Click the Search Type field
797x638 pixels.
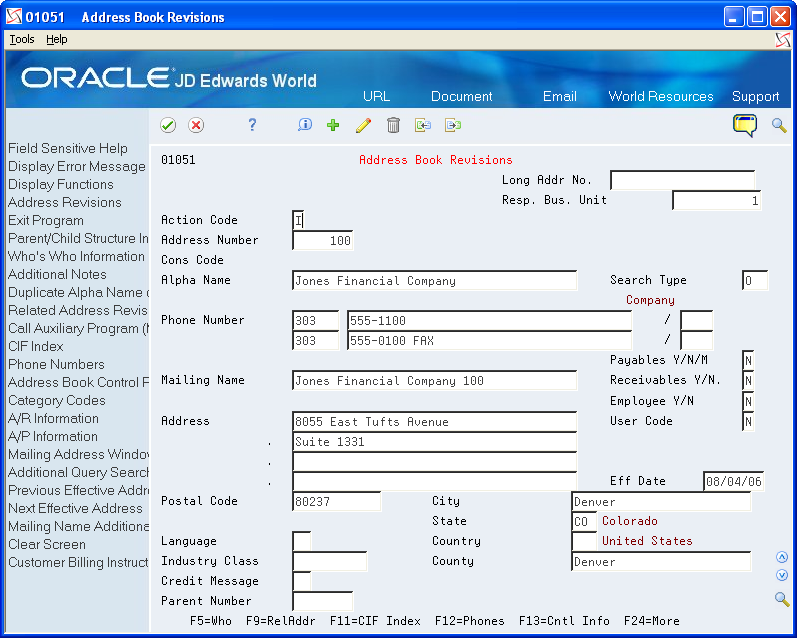click(754, 281)
